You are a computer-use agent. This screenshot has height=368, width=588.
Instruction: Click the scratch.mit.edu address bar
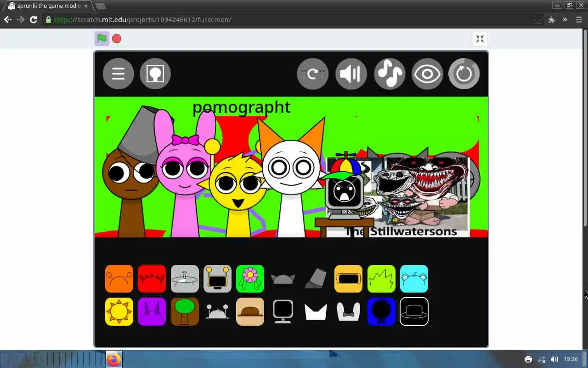click(289, 19)
